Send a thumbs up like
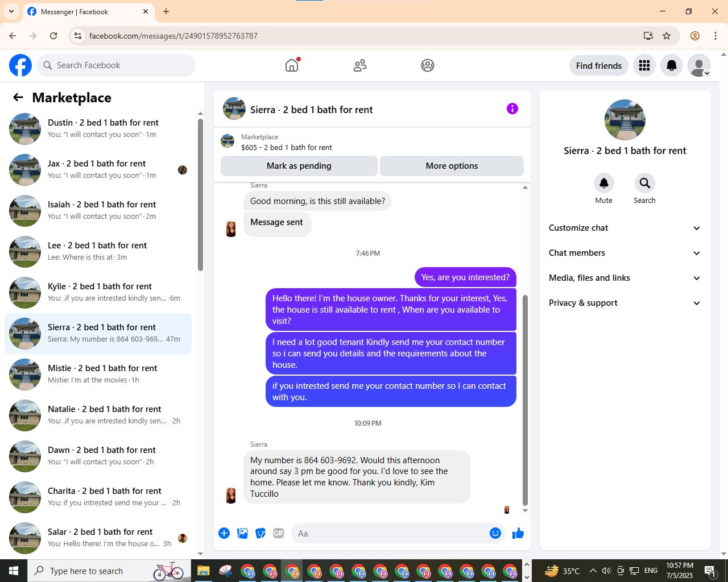This screenshot has height=582, width=728. [518, 533]
